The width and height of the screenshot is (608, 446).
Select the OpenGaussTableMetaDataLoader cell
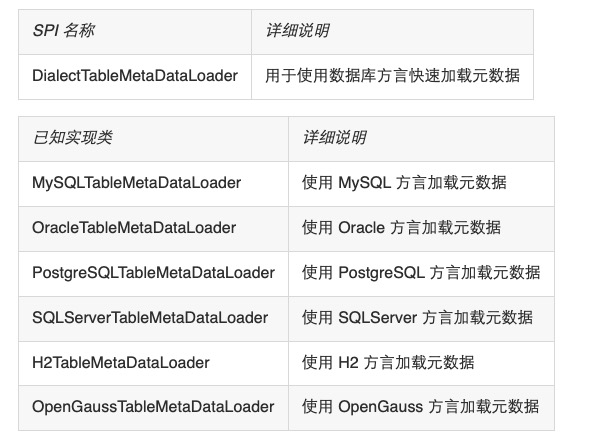click(x=153, y=407)
